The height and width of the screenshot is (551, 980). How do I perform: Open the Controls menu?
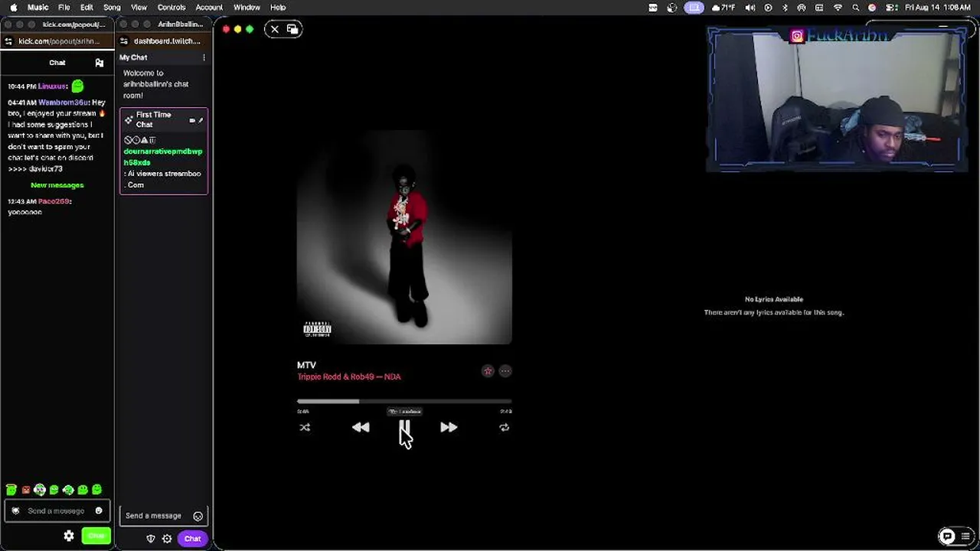tap(171, 8)
